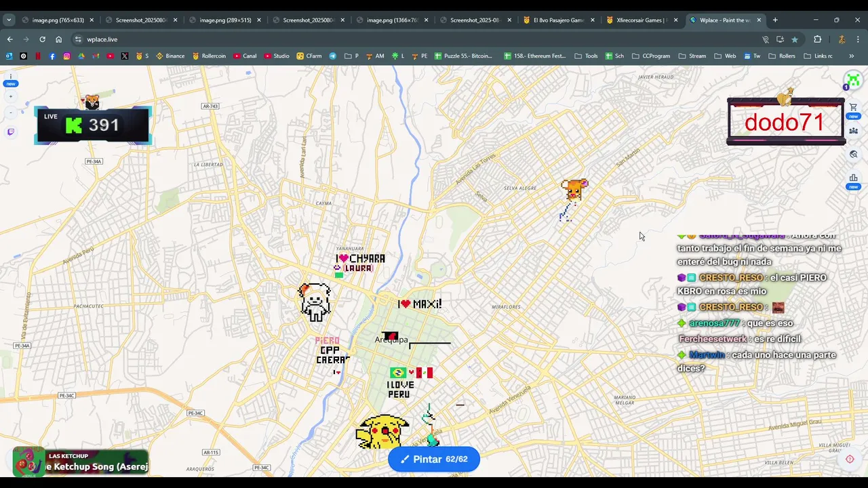Screen dimensions: 868x488
Task: Open the Netflix bookmark
Action: [38, 56]
